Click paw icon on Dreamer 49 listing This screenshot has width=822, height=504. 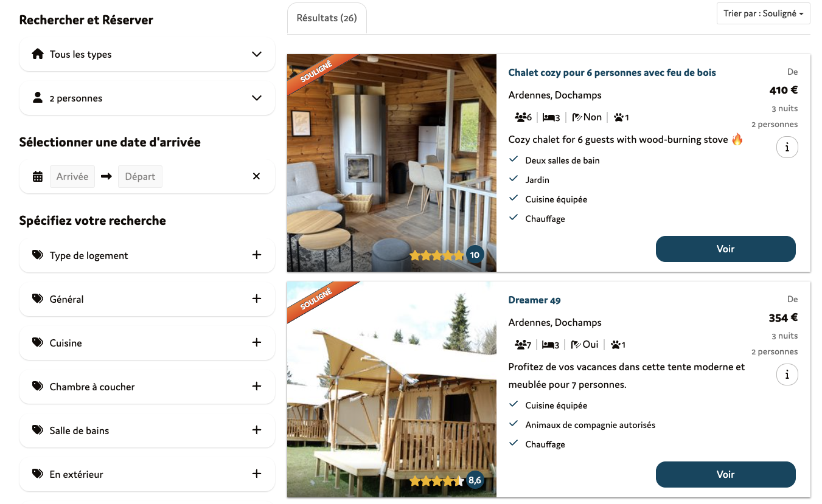617,345
